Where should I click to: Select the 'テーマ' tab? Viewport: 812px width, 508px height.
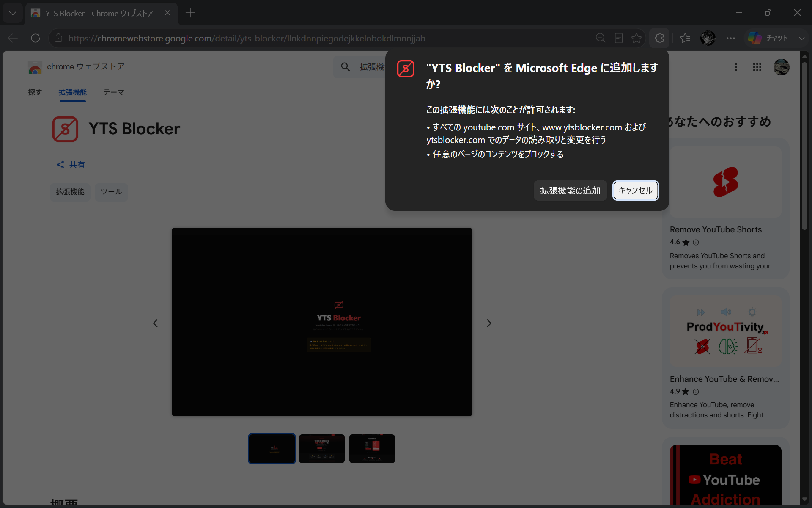(114, 92)
